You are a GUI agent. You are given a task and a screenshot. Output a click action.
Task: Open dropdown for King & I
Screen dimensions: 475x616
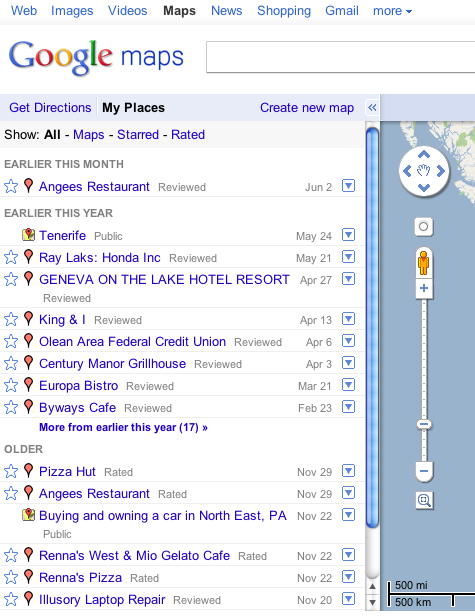348,319
